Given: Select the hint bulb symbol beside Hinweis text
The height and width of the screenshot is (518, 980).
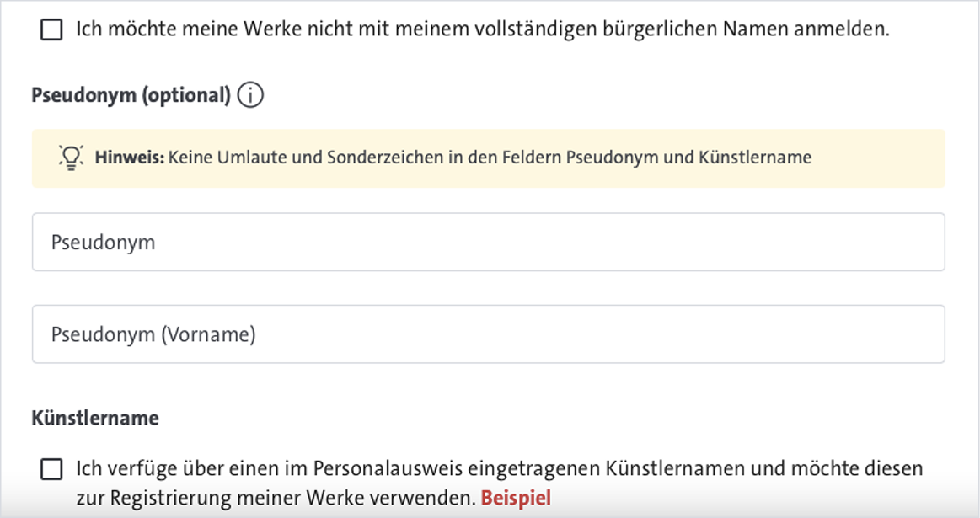Looking at the screenshot, I should tap(70, 157).
